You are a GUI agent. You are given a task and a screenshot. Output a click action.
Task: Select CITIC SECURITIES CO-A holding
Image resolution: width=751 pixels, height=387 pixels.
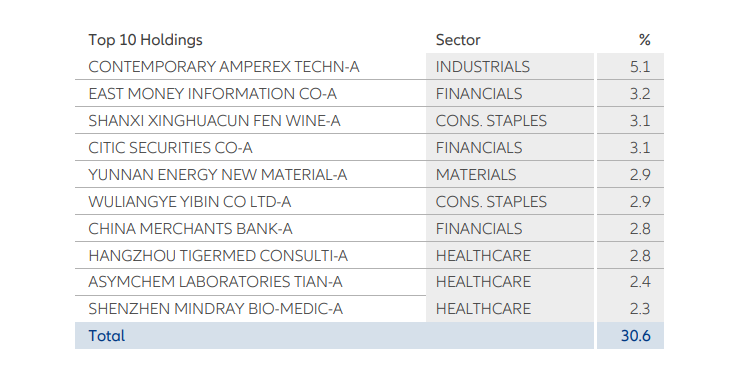point(170,148)
